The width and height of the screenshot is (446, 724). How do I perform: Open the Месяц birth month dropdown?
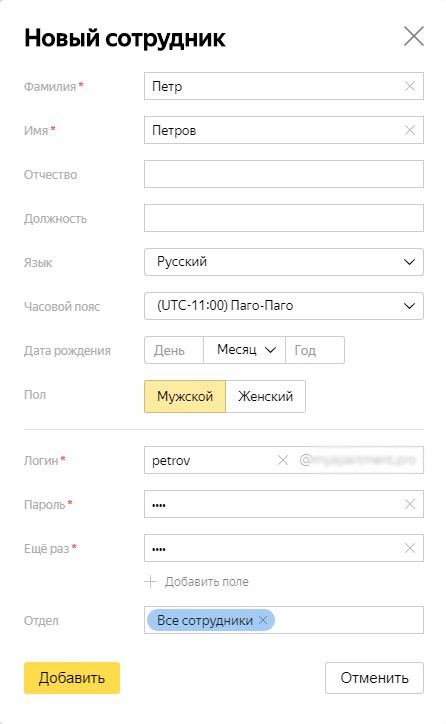pos(245,350)
